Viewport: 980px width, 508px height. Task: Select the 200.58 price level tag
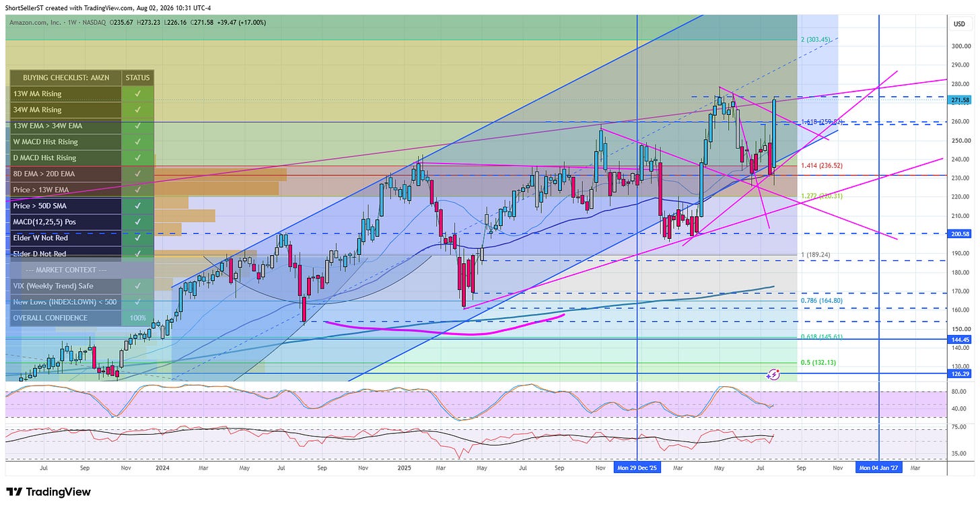(960, 233)
